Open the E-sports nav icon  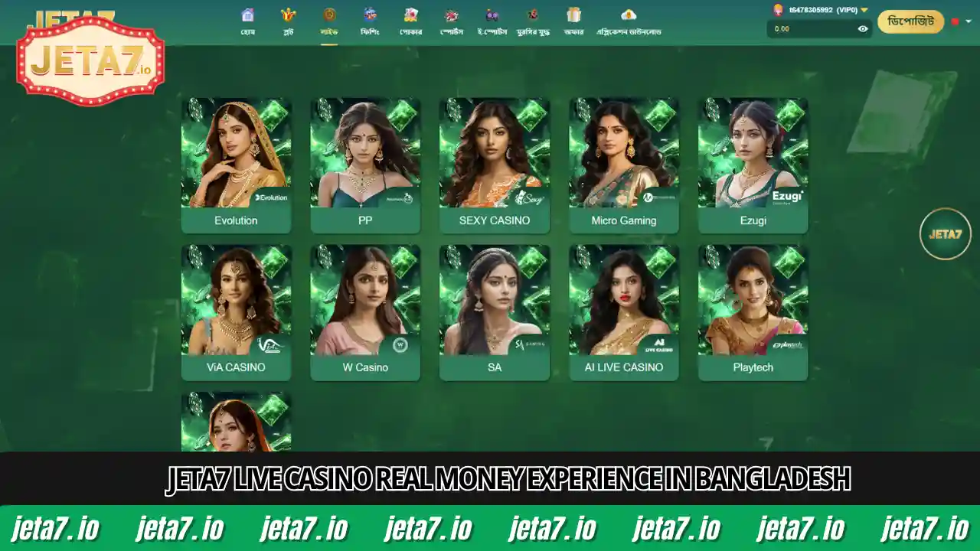click(x=492, y=15)
